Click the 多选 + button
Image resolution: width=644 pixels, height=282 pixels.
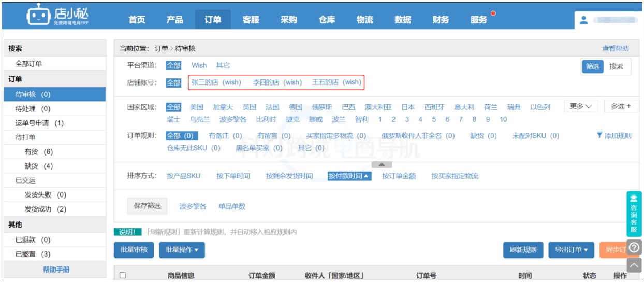621,106
